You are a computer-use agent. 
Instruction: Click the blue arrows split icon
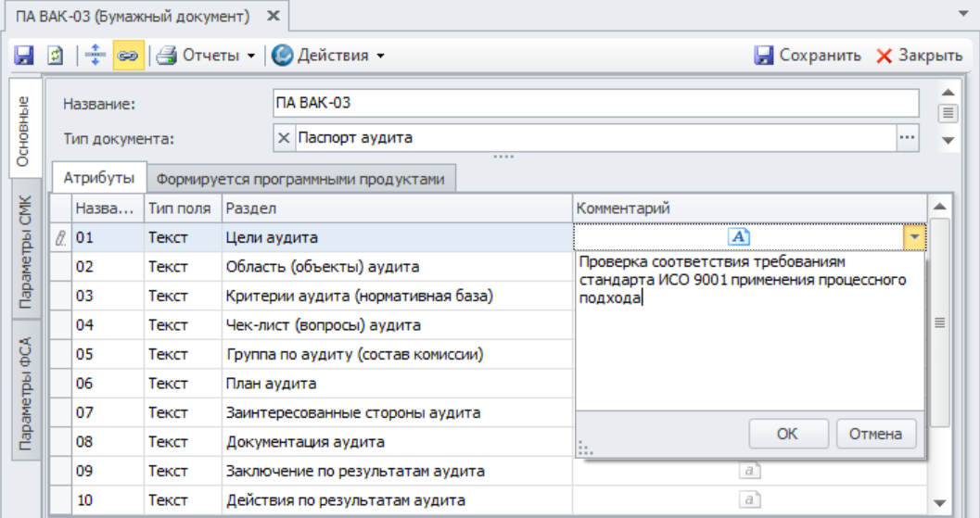pos(95,56)
